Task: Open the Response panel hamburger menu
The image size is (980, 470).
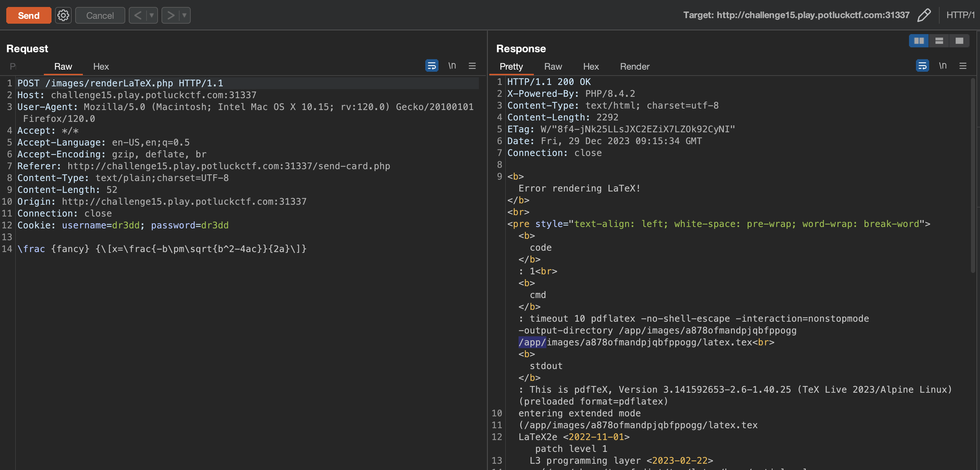Action: [963, 66]
